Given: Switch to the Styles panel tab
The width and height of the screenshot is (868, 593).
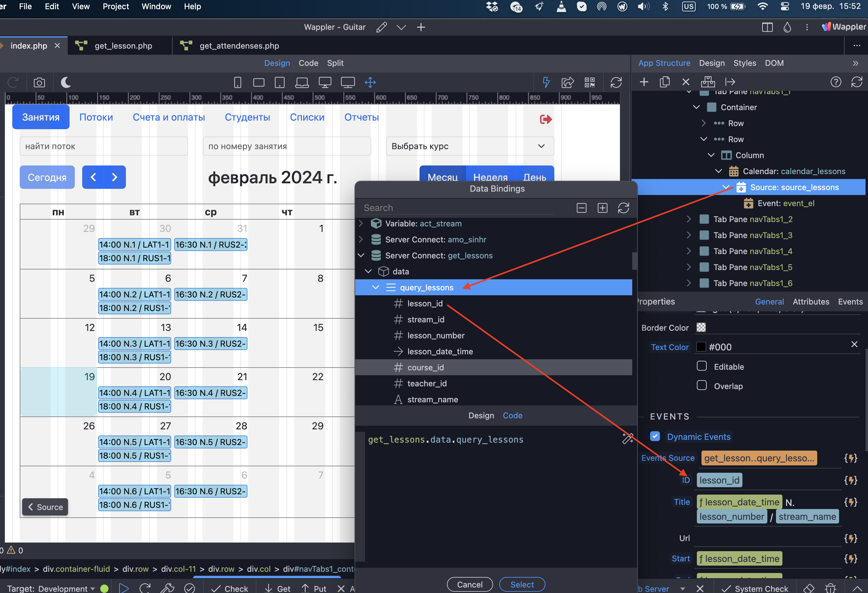Looking at the screenshot, I should (x=744, y=63).
